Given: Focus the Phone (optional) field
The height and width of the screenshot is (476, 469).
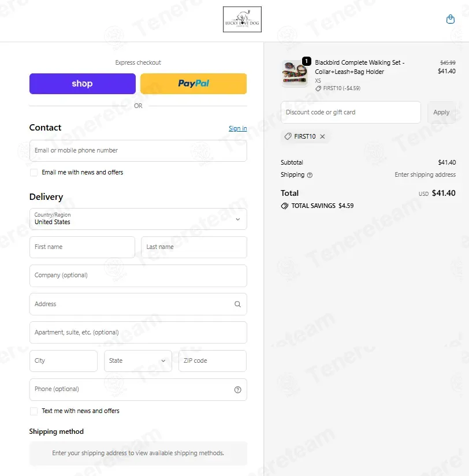Looking at the screenshot, I should click(138, 389).
